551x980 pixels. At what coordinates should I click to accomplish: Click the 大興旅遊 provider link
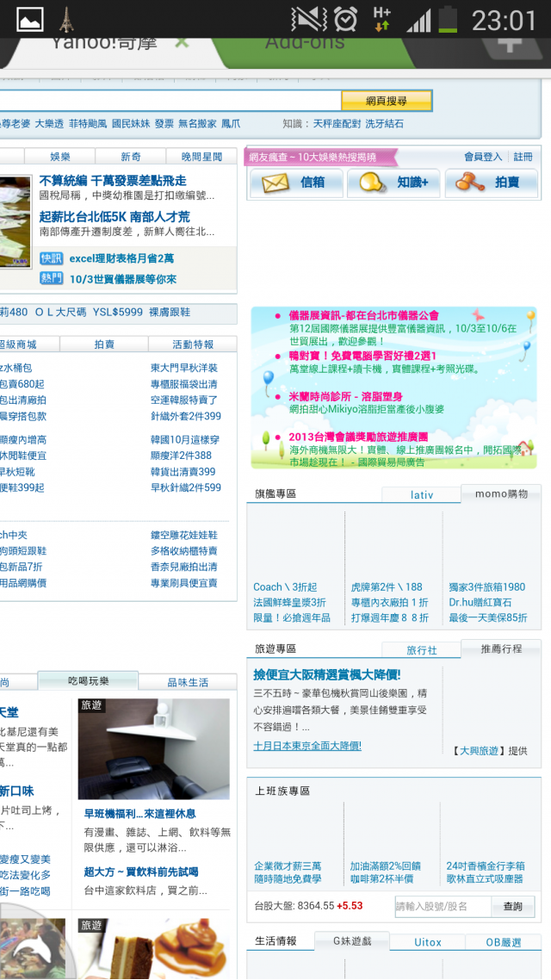[x=480, y=751]
